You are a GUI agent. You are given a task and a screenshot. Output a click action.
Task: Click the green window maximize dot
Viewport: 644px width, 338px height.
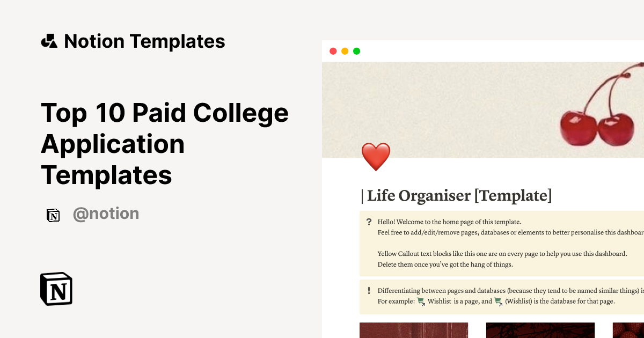pyautogui.click(x=357, y=51)
